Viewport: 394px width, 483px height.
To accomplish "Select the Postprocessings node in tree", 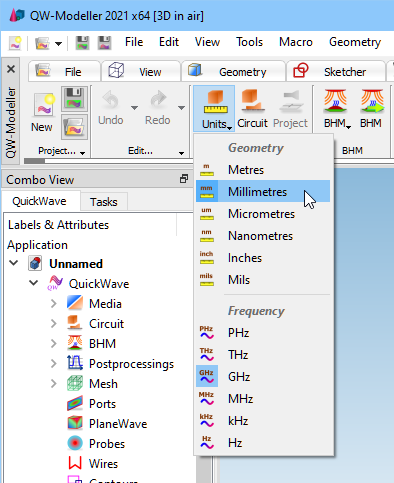I will pos(131,364).
